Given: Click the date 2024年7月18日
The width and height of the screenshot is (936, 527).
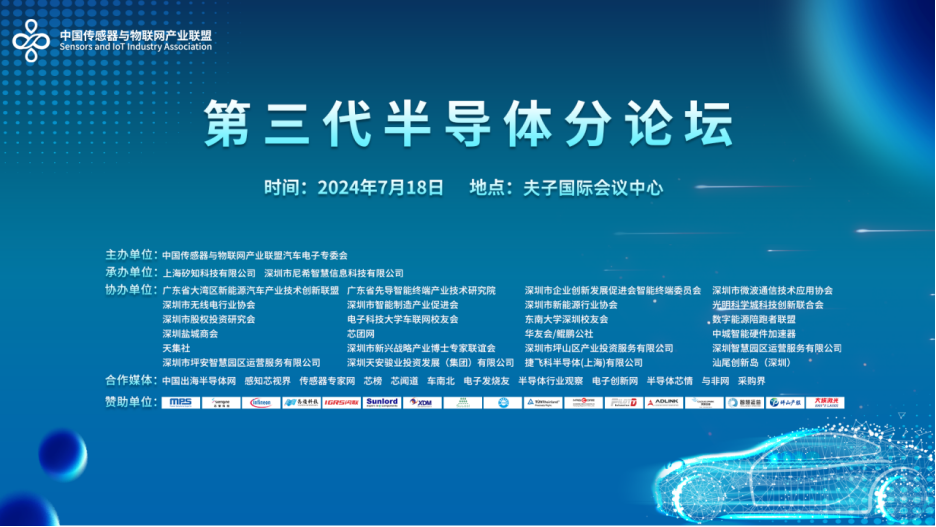Looking at the screenshot, I should tap(380, 187).
